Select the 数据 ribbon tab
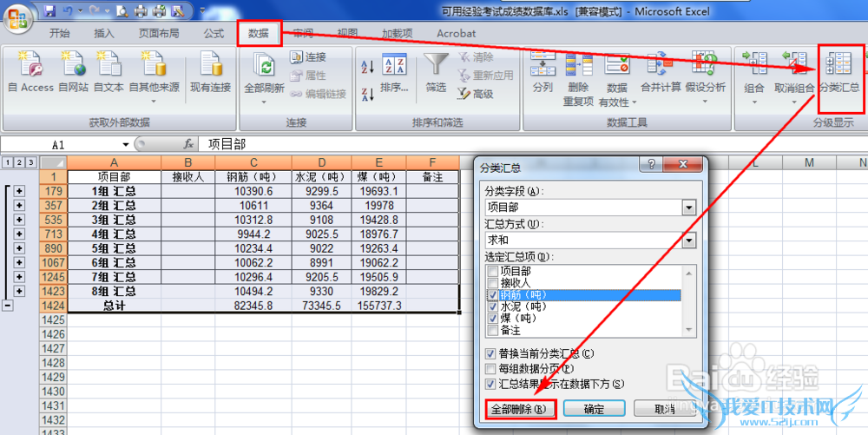Image resolution: width=868 pixels, height=435 pixels. coord(259,33)
